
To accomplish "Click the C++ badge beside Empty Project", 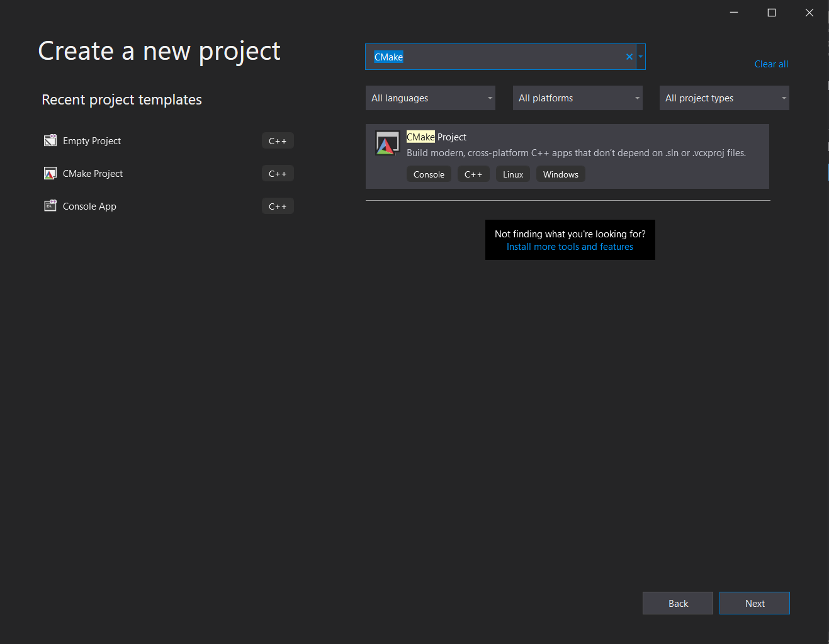I will [x=278, y=141].
